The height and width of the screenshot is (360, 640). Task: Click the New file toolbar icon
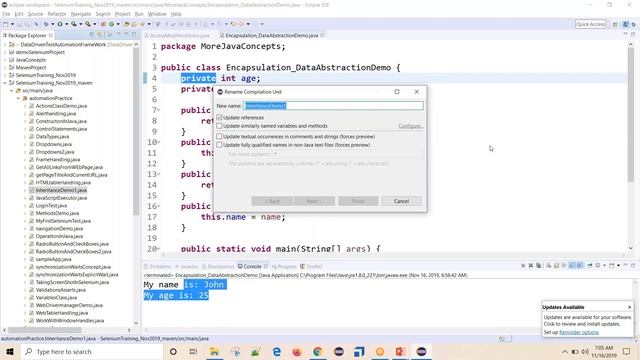click(x=6, y=24)
